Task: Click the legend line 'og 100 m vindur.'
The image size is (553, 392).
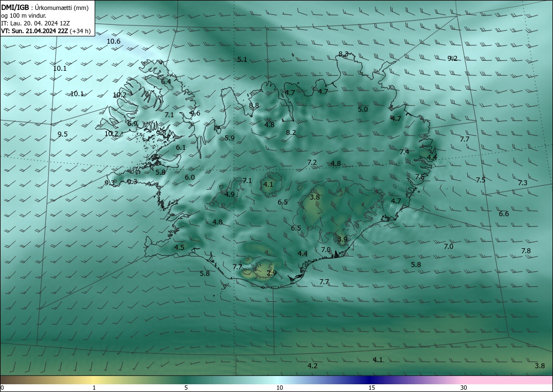Action: (x=24, y=15)
